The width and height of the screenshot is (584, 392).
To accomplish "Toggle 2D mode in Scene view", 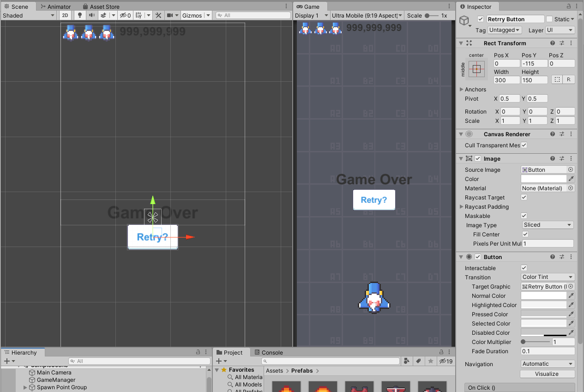I will [66, 15].
